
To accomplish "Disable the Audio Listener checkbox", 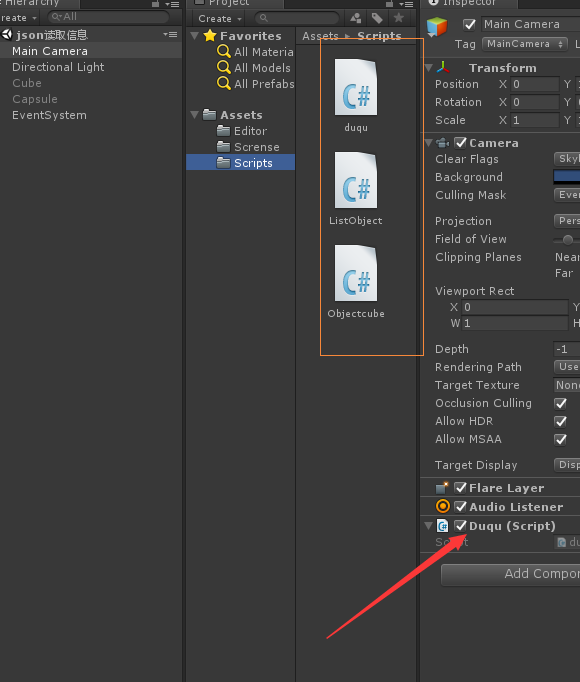I will click(x=460, y=507).
